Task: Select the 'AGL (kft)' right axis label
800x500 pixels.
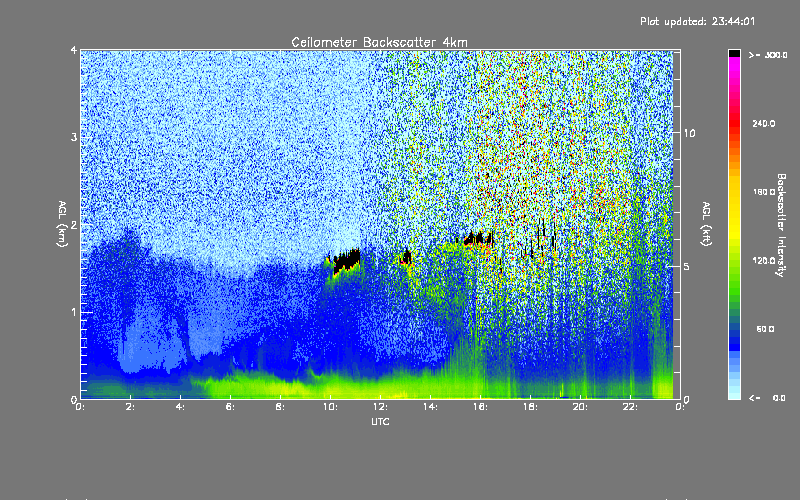Action: (x=706, y=224)
